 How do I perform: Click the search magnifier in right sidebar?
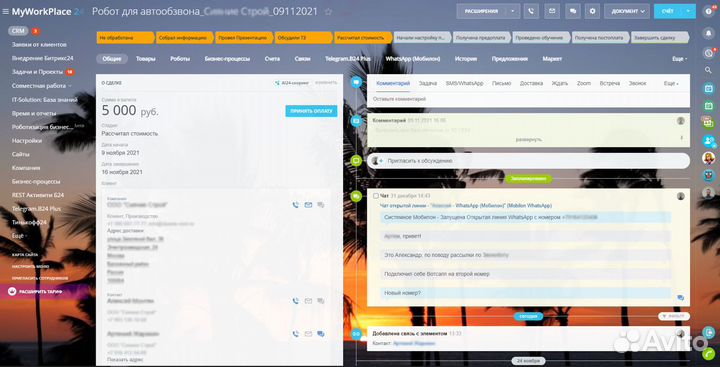coord(709,70)
